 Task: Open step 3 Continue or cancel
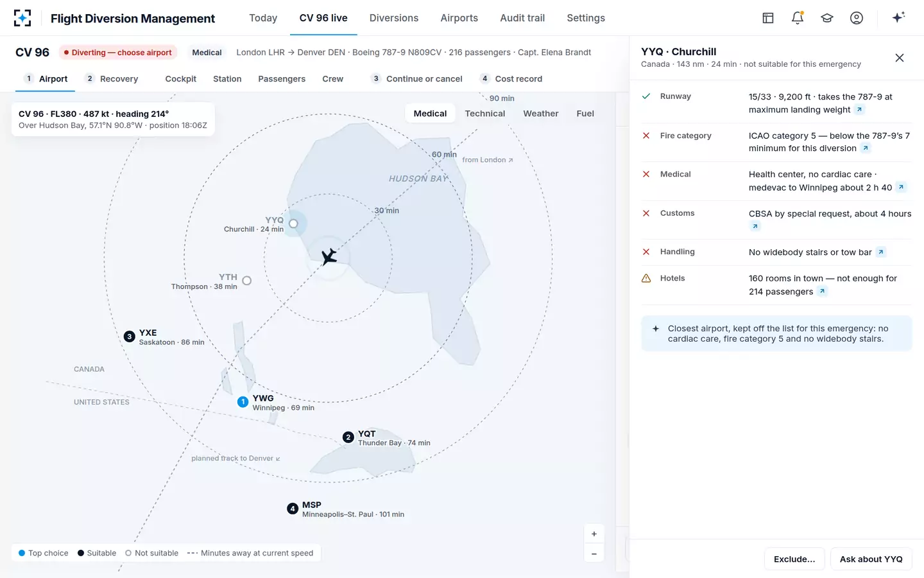417,79
